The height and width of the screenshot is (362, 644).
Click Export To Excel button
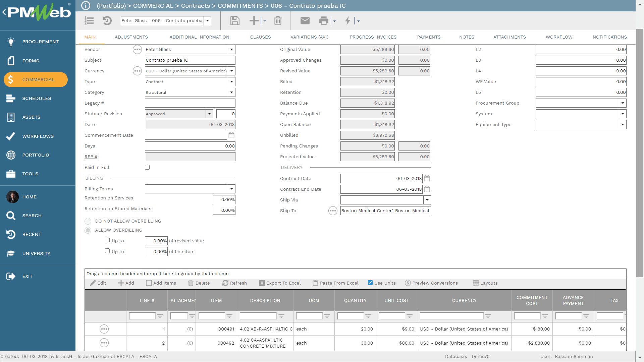pyautogui.click(x=281, y=283)
